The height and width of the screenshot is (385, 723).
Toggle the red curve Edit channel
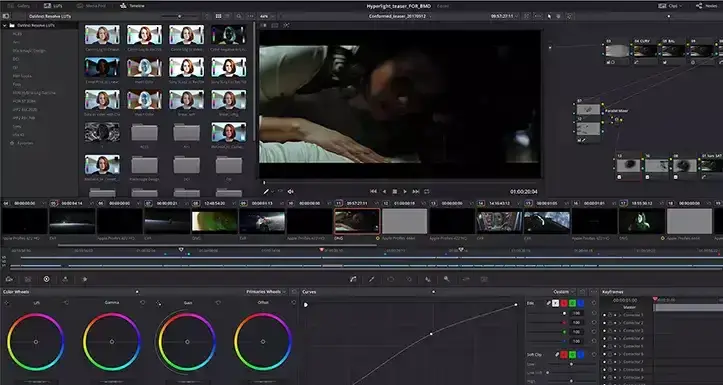pos(564,303)
